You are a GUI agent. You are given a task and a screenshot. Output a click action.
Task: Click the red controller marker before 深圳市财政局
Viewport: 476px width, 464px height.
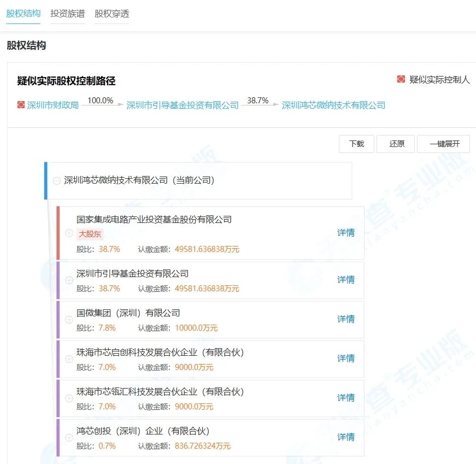point(20,105)
